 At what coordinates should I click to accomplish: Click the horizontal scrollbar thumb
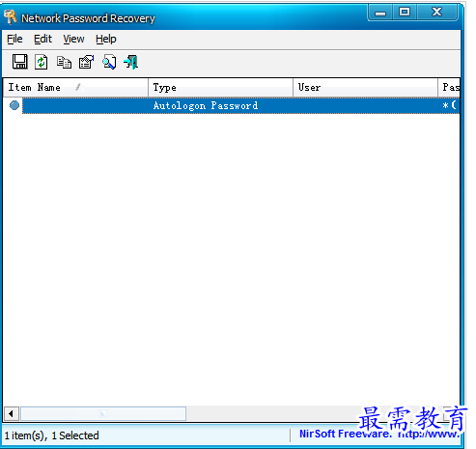click(x=103, y=413)
